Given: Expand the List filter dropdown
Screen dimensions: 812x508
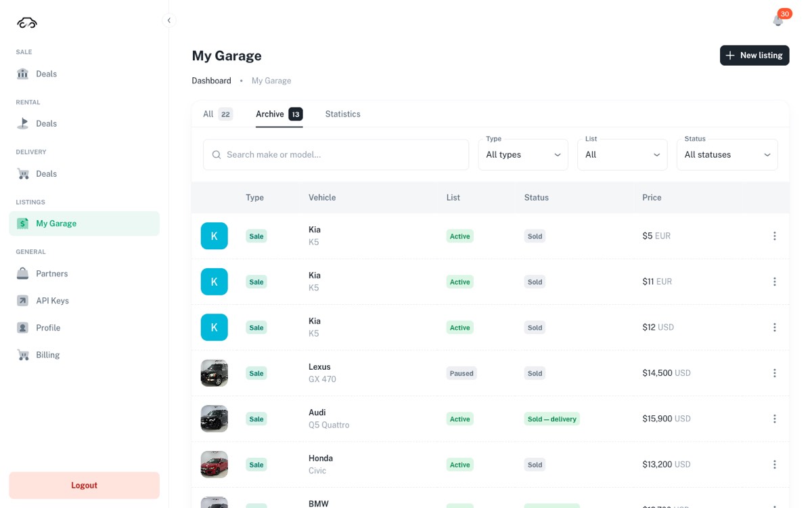Looking at the screenshot, I should tap(623, 154).
